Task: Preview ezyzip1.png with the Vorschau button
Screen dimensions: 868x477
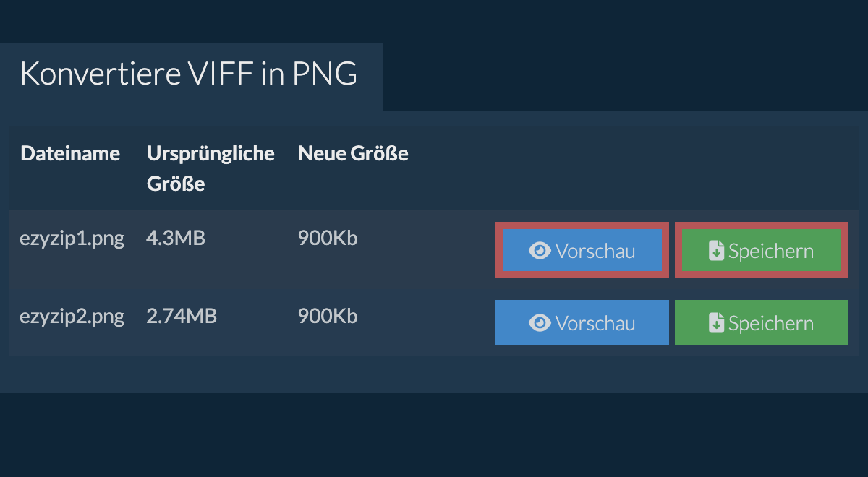Action: pos(582,250)
